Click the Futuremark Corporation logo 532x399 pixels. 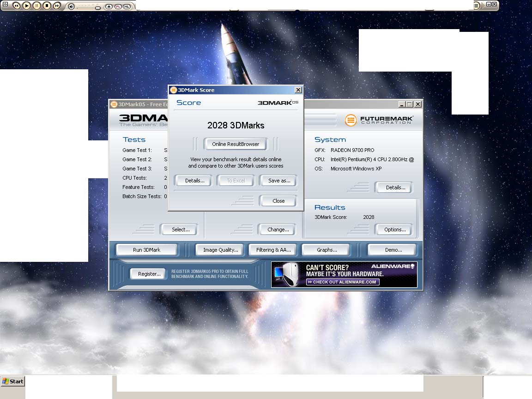tap(379, 120)
